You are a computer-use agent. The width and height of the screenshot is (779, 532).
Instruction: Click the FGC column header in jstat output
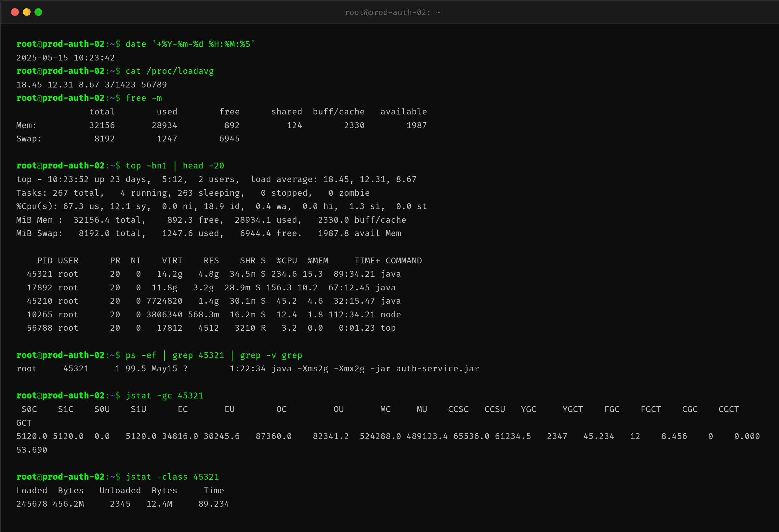pos(612,409)
